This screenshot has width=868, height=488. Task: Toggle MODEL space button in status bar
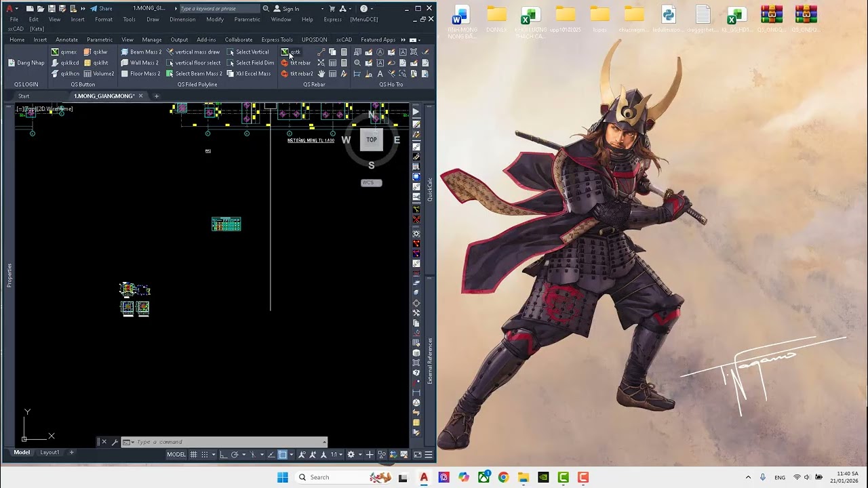[176, 455]
